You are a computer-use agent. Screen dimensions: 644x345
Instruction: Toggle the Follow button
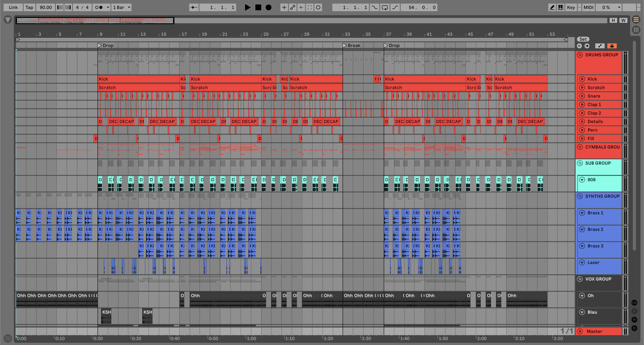[194, 8]
